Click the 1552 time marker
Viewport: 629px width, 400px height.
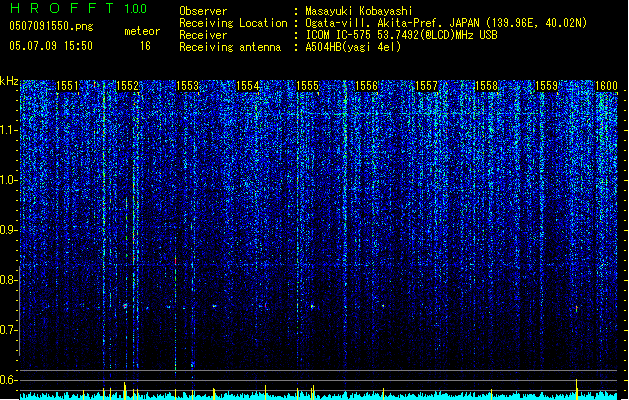click(x=127, y=86)
